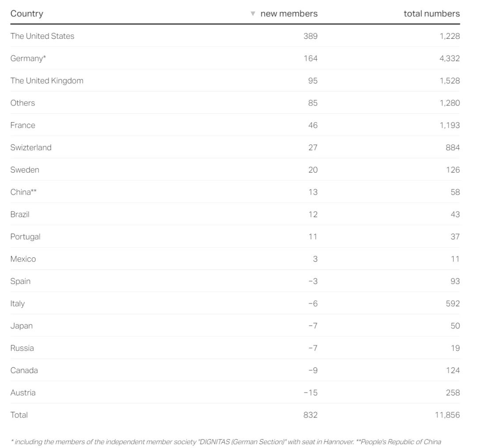Click the Others row label
This screenshot has width=477, height=448.
pos(23,103)
